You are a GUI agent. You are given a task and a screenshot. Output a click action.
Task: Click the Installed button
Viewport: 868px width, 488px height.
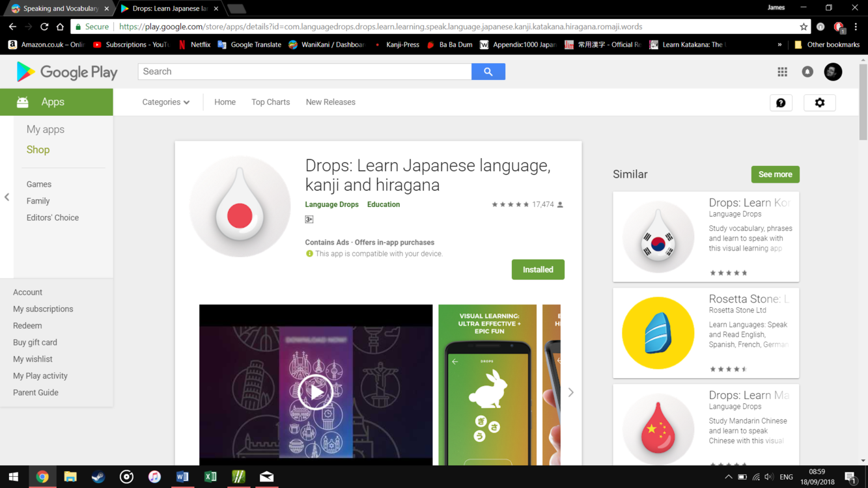point(538,269)
